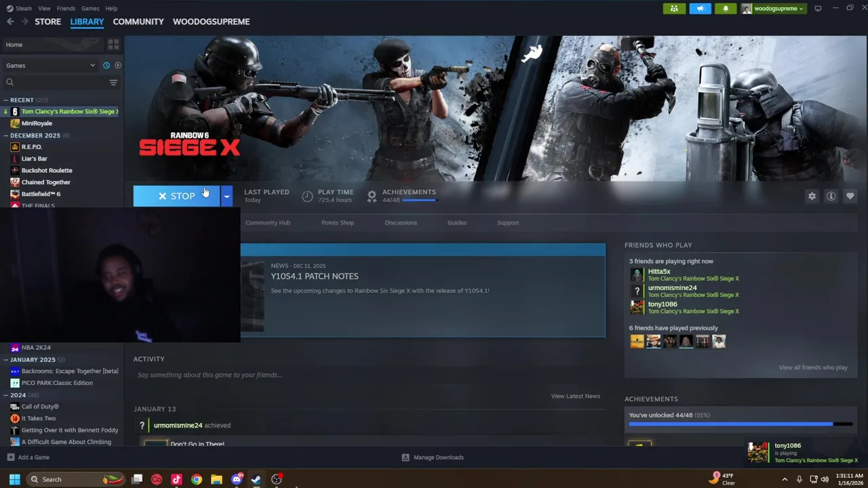Switch to the COMMUNITY tab
Viewport: 868px width, 488px height.
point(138,22)
